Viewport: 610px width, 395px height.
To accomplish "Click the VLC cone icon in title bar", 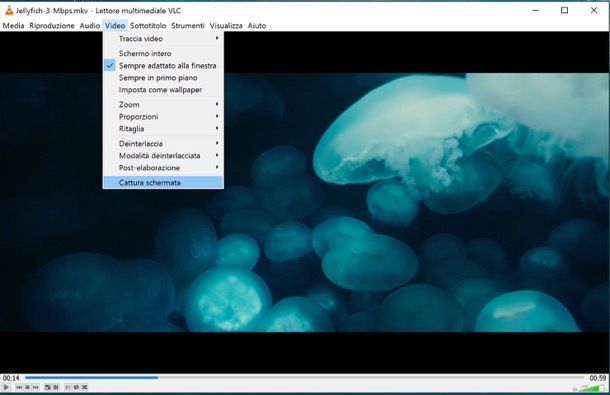I will pyautogui.click(x=9, y=11).
